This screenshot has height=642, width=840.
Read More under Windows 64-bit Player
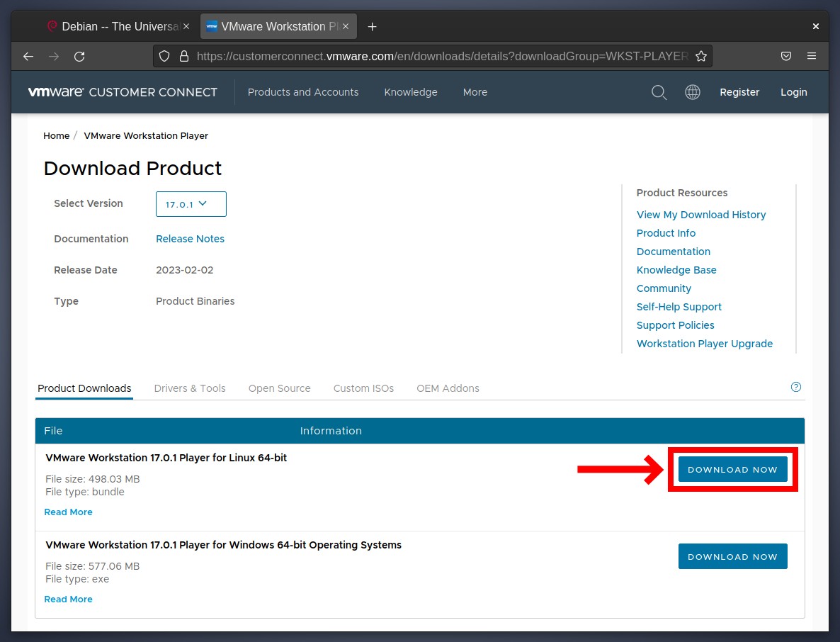(x=68, y=599)
